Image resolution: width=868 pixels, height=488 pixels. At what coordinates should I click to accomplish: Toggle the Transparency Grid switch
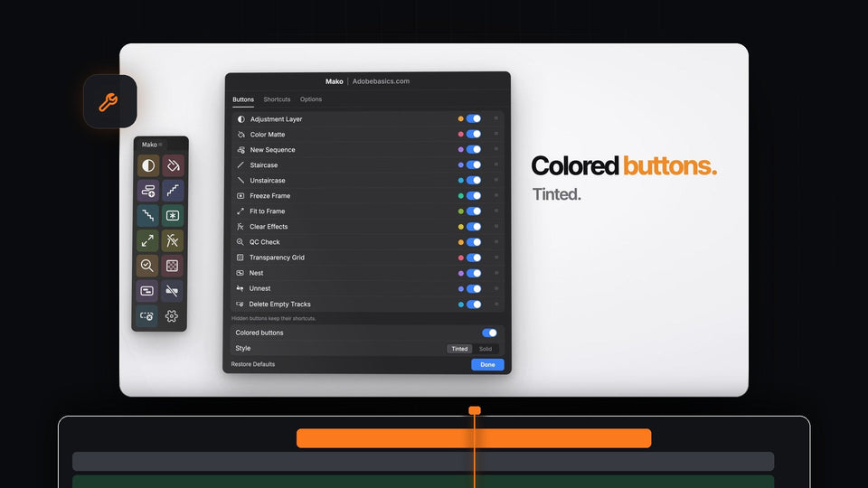click(x=473, y=258)
